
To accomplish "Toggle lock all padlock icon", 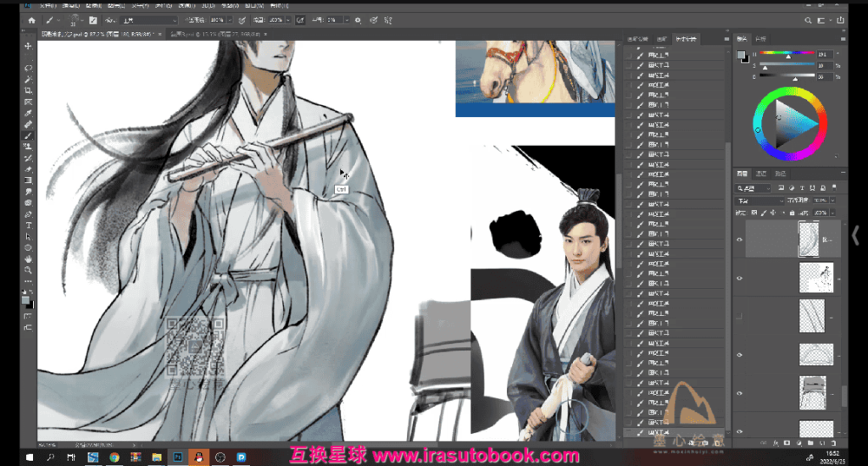I will pos(792,213).
